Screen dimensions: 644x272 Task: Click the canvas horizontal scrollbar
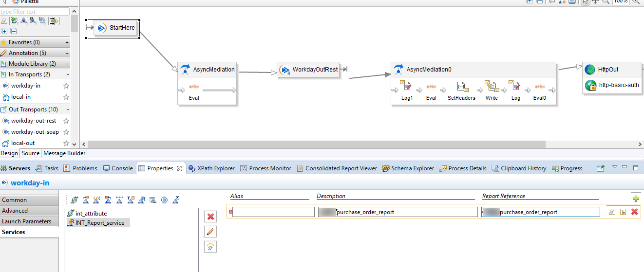tap(317, 144)
